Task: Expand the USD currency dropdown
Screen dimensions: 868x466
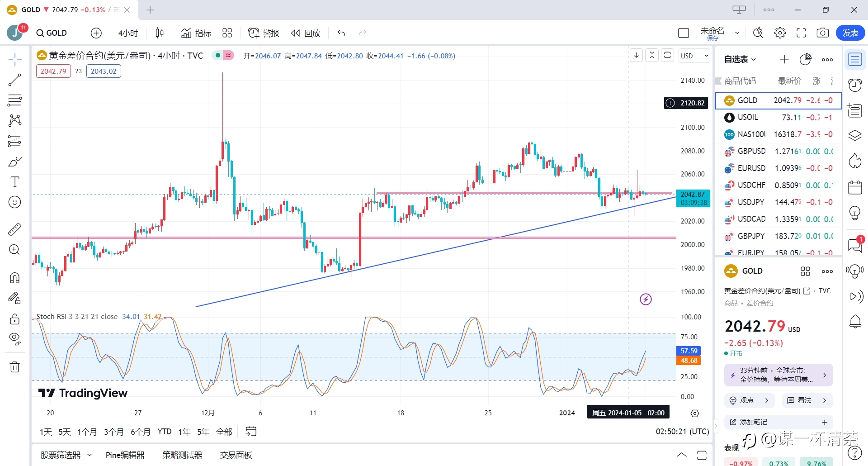Action: coord(694,56)
